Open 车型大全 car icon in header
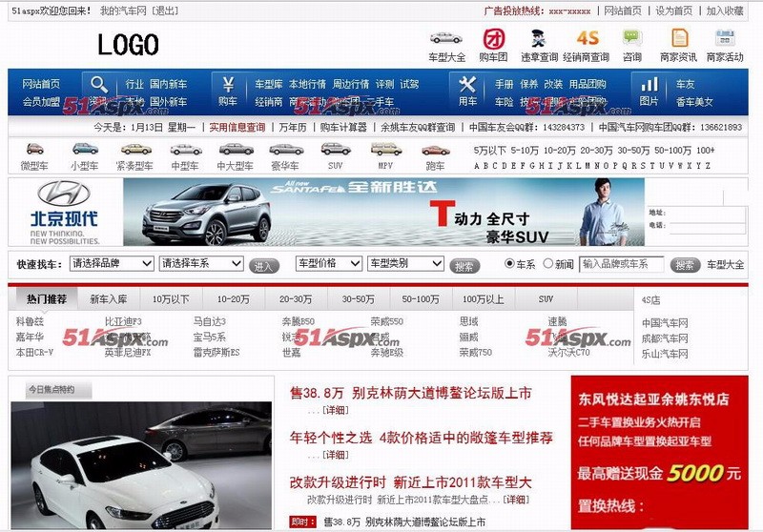Screen dimensions: 763x532 [x=445, y=38]
